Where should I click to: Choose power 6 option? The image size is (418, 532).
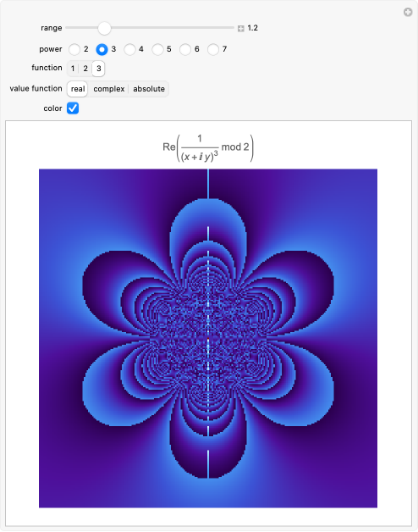[185, 49]
